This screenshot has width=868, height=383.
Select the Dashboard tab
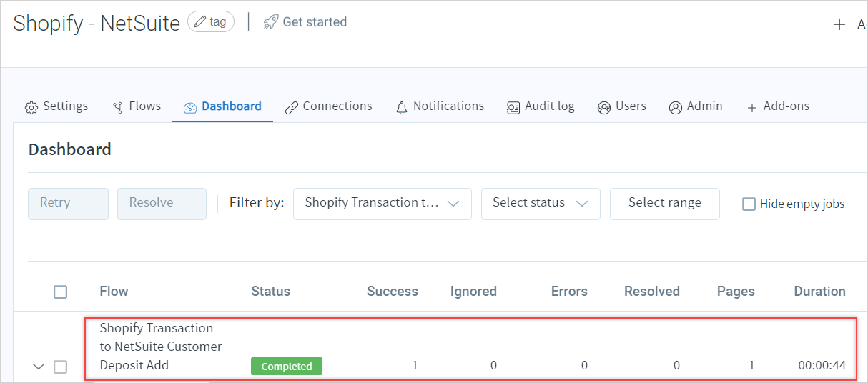222,106
